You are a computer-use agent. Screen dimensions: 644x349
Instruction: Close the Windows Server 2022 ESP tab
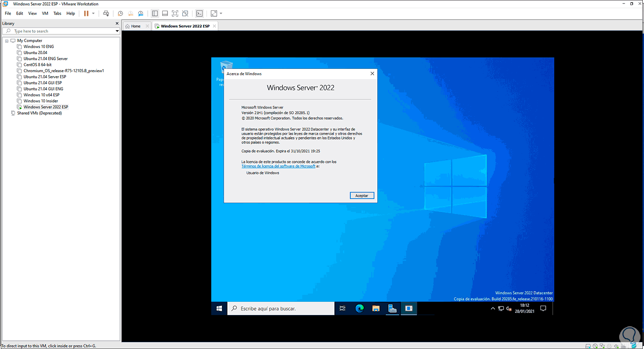[214, 26]
